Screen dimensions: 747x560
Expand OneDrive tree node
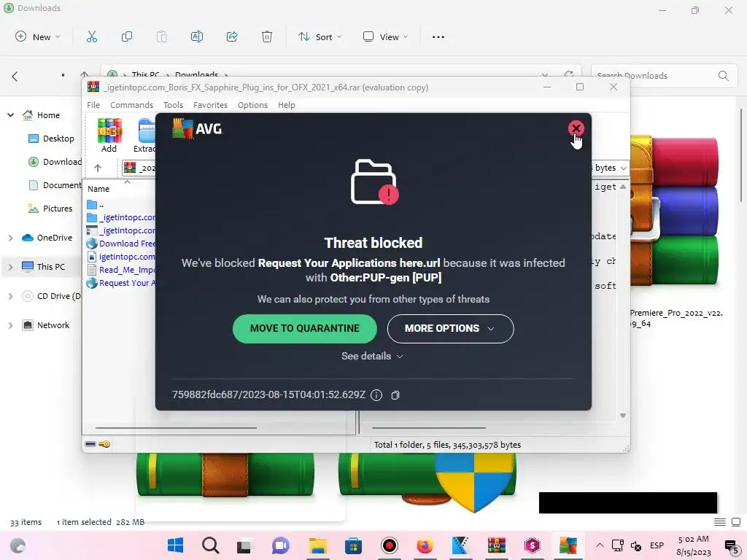coord(10,238)
